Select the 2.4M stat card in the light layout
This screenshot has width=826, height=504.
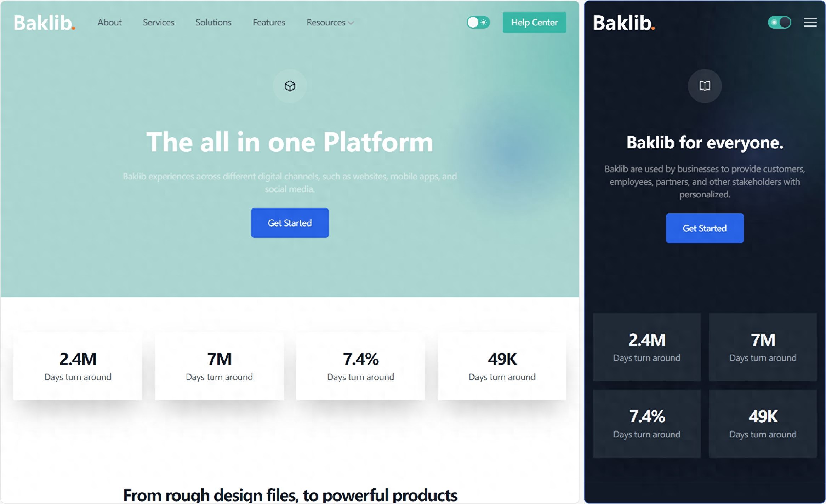(78, 366)
